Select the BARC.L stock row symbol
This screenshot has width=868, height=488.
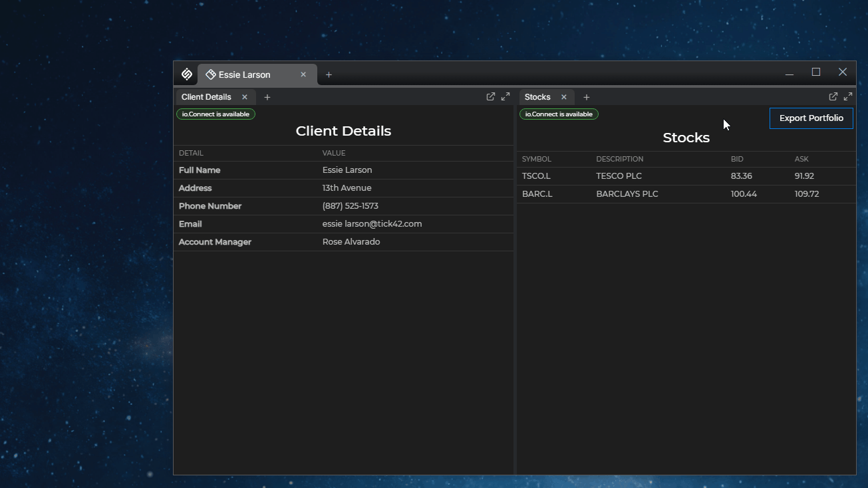coord(537,194)
